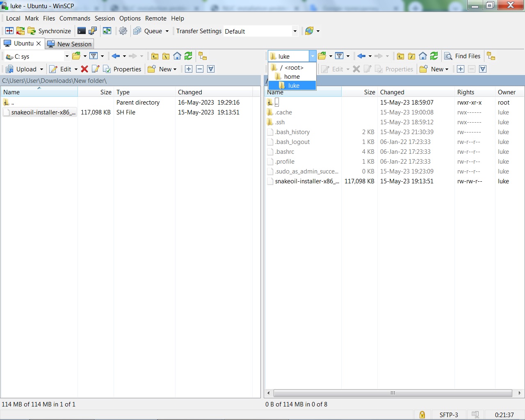This screenshot has height=420, width=525.
Task: Toggle local directory tree view
Action: [203, 56]
